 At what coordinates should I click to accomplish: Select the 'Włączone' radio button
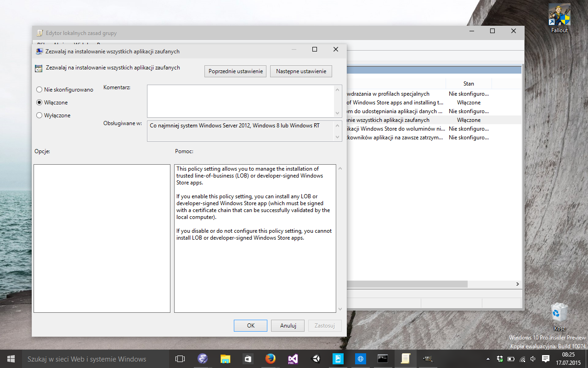(40, 103)
